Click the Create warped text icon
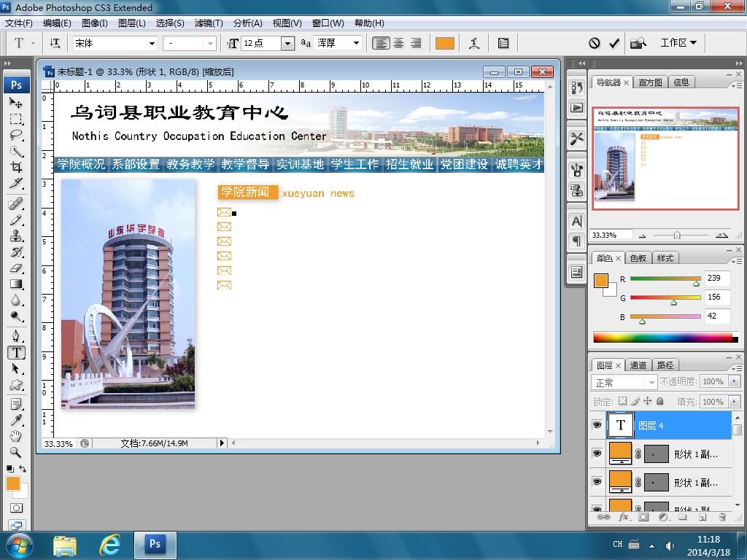The height and width of the screenshot is (560, 747). 474,43
